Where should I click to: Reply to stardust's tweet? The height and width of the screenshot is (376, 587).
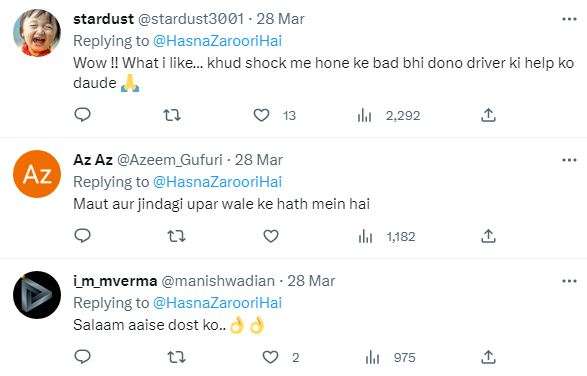tap(82, 114)
